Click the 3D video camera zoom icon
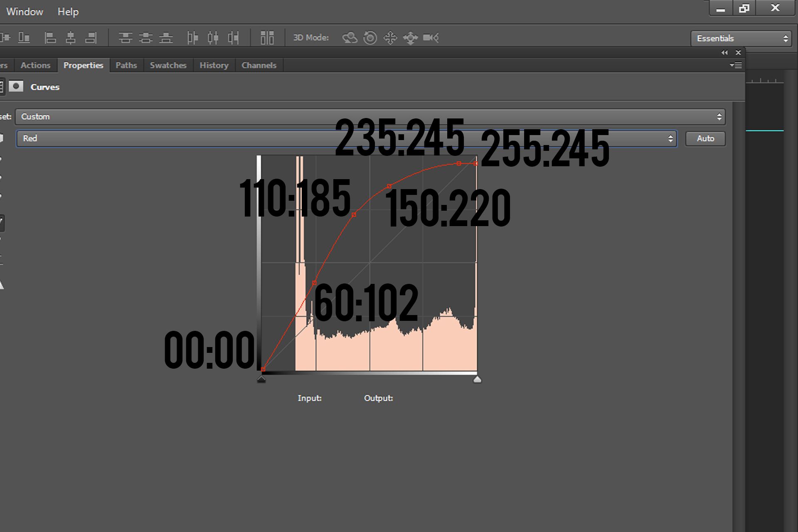 pyautogui.click(x=431, y=38)
